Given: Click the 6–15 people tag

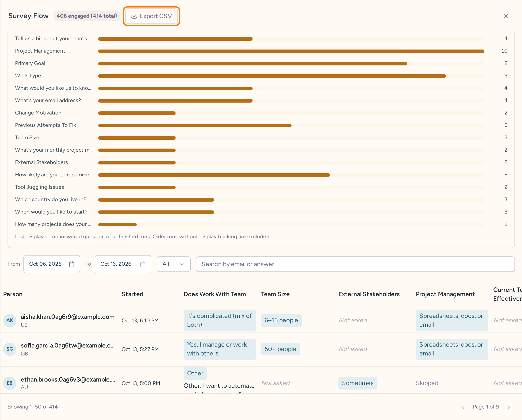Looking at the screenshot, I should pyautogui.click(x=281, y=320).
